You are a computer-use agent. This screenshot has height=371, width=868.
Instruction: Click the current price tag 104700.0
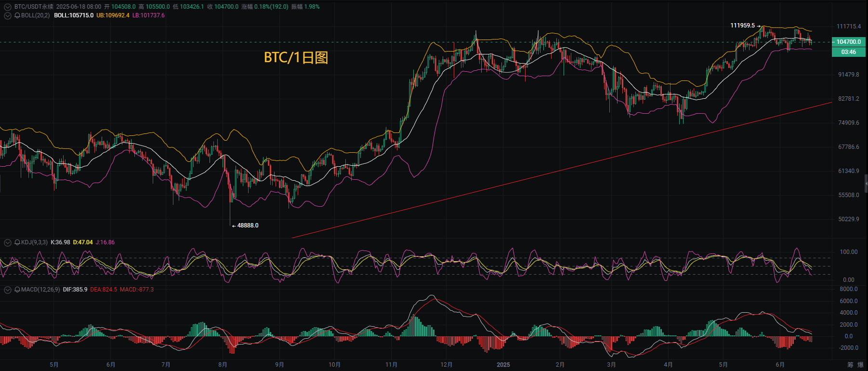(849, 42)
